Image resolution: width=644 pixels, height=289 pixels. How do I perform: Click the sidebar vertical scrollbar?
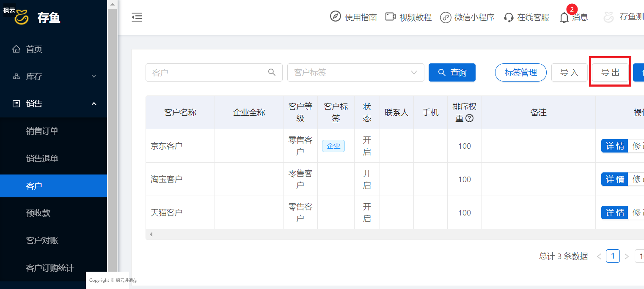click(x=112, y=139)
